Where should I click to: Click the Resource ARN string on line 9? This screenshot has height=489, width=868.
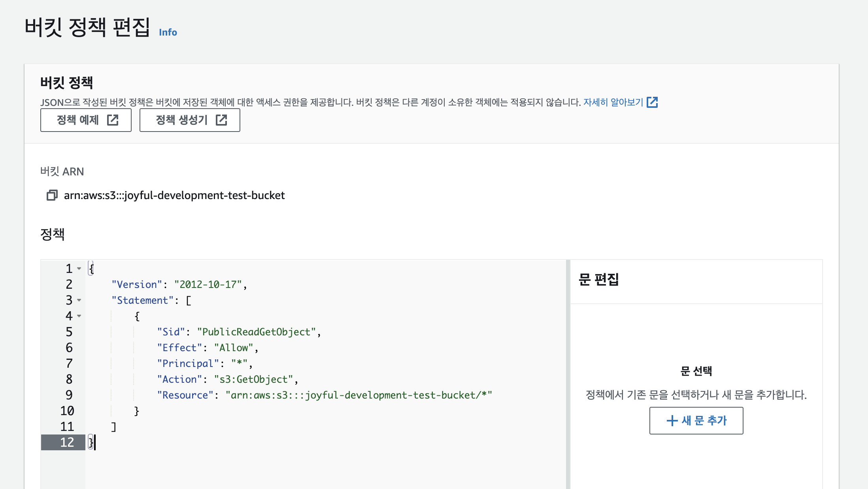(358, 395)
